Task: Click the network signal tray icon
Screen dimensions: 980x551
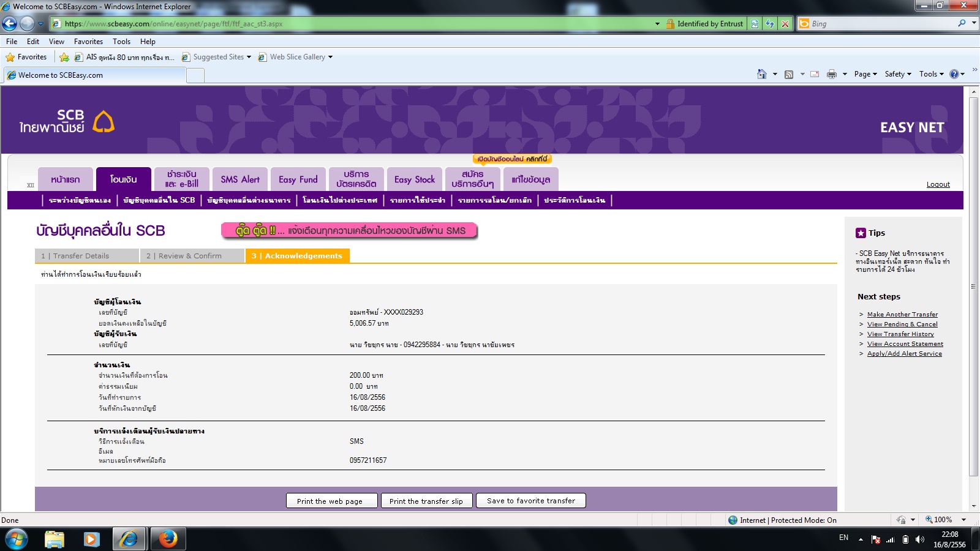Action: click(x=891, y=539)
